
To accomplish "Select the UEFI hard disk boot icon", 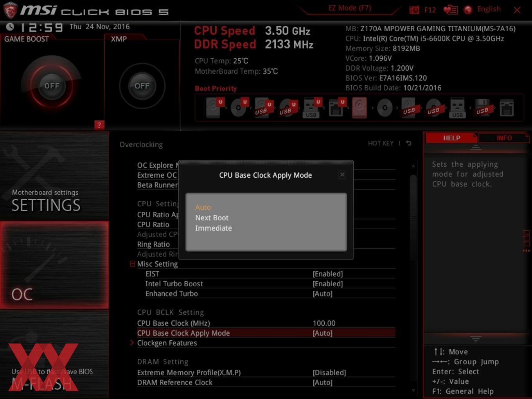I will pyautogui.click(x=215, y=108).
